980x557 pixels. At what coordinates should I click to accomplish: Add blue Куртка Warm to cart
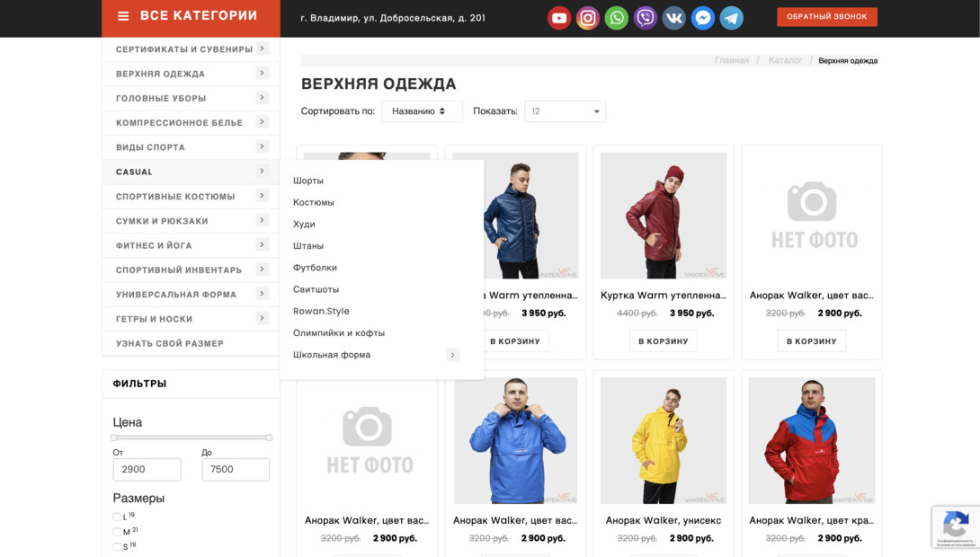[515, 341]
